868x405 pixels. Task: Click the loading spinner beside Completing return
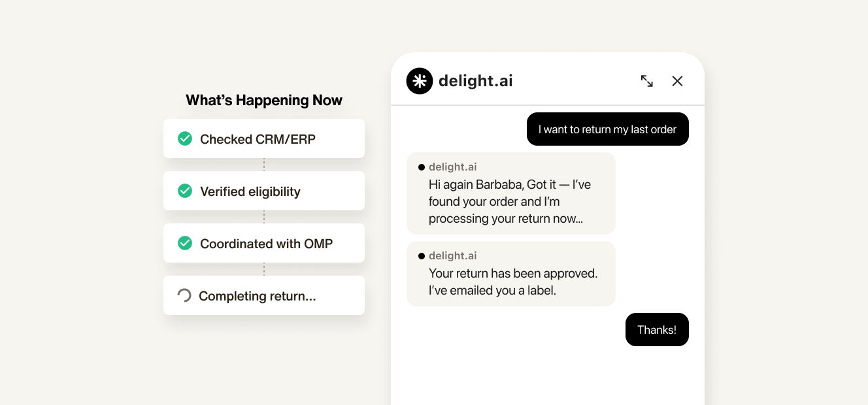click(x=184, y=295)
